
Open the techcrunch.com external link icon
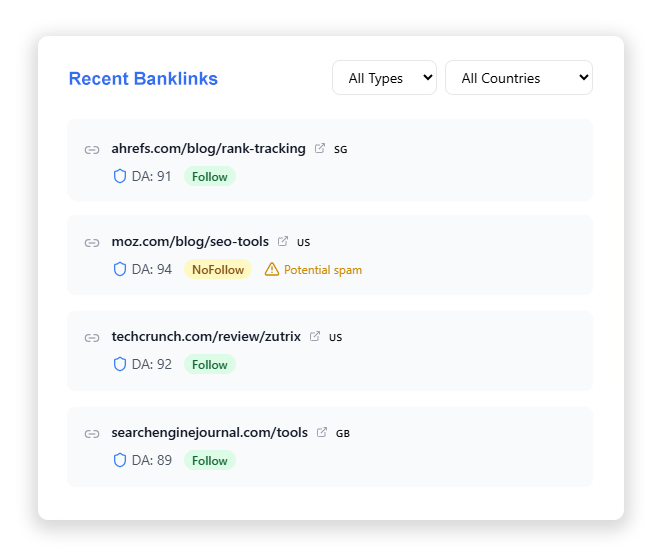pos(314,336)
